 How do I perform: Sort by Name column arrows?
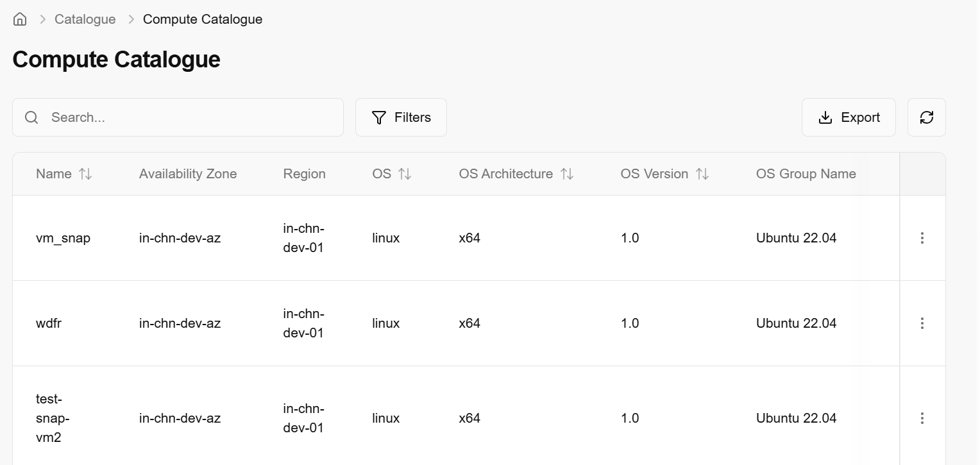tap(85, 174)
